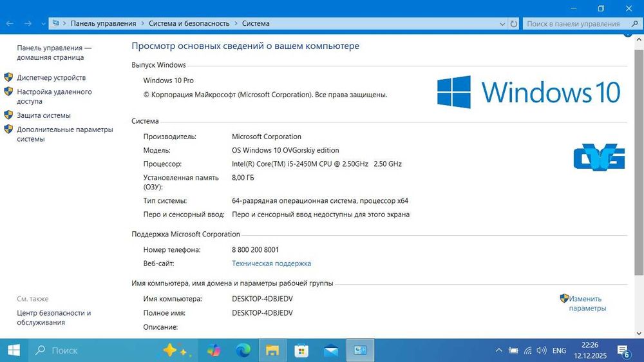Click the OVG logo image
Screen dimensions: 644x362
tap(599, 157)
